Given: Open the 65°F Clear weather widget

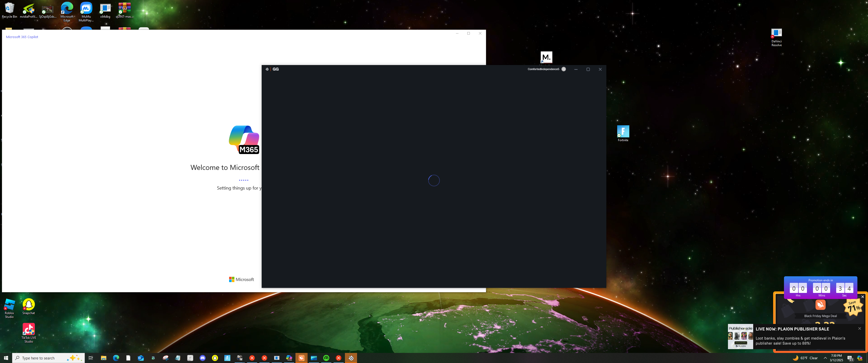Looking at the screenshot, I should point(805,358).
